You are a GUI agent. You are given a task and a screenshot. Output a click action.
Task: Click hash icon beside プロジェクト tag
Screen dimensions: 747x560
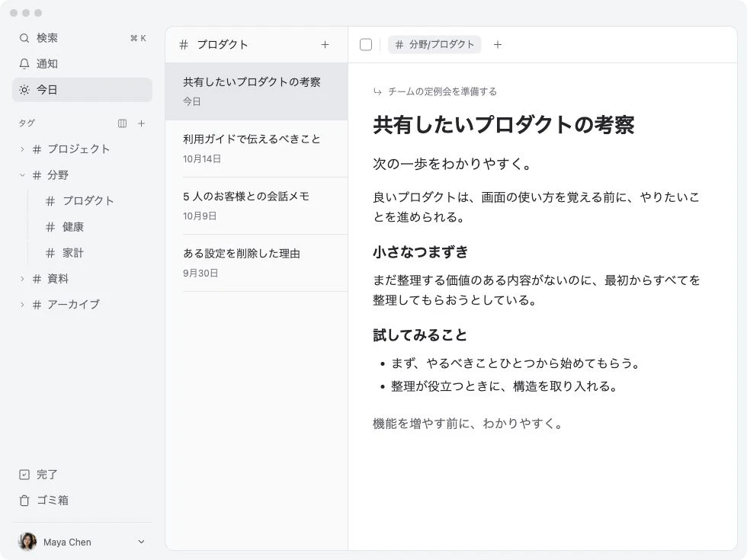(37, 149)
